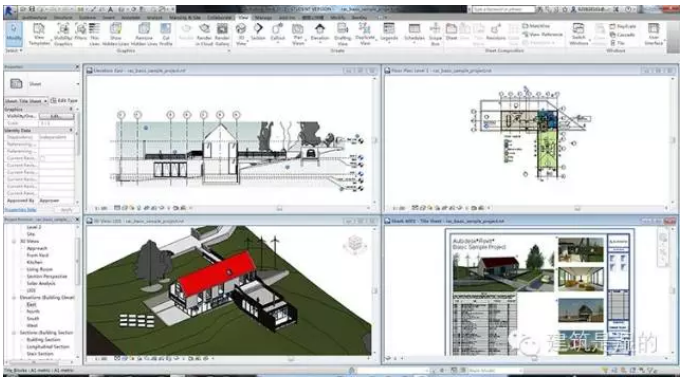
Task: Open the Revisions tool
Action: [496, 32]
